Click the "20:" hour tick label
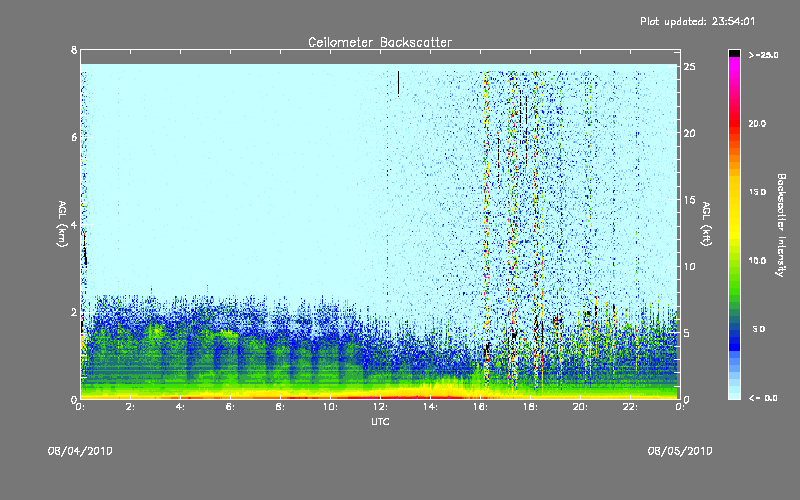 pyautogui.click(x=580, y=407)
